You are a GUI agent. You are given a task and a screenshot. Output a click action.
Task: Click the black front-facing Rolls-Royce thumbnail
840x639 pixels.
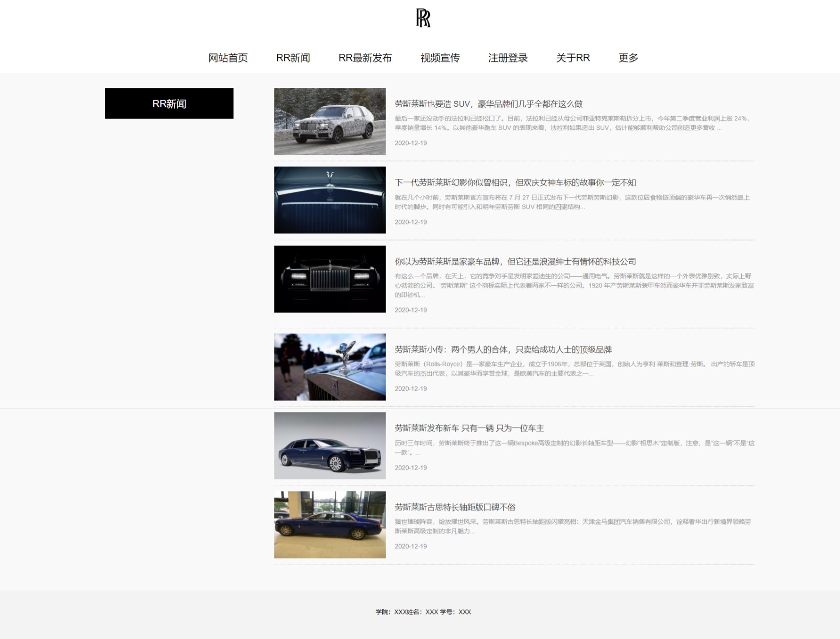pyautogui.click(x=330, y=279)
